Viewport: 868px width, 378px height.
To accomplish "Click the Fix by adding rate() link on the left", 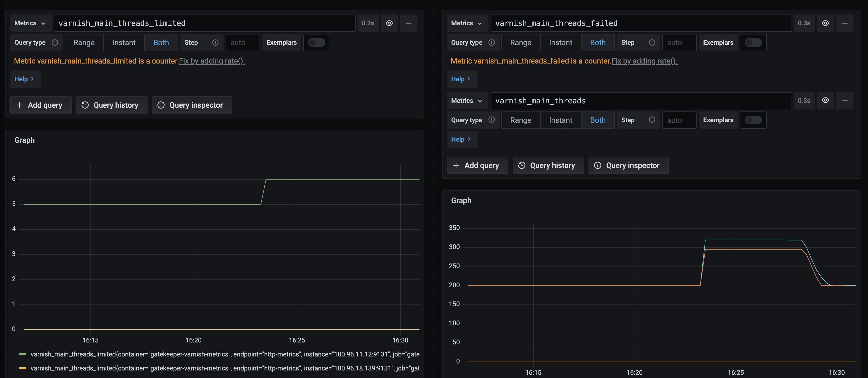I will click(x=212, y=61).
